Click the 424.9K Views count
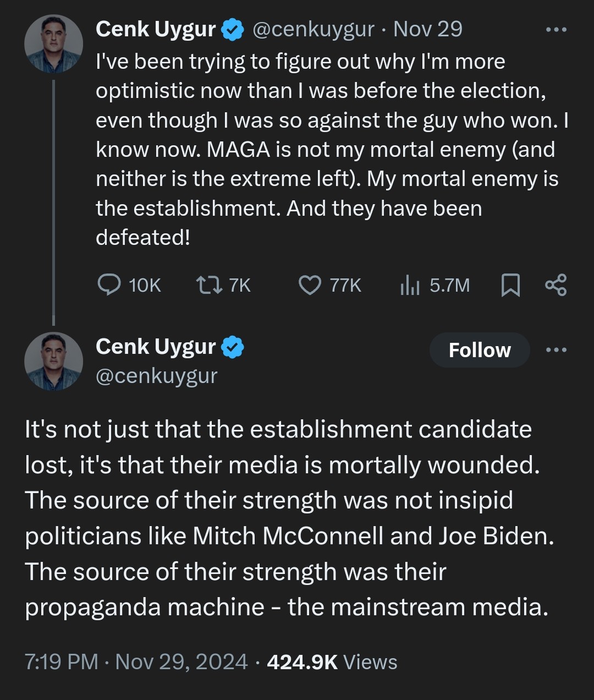Screen dimensions: 594x700 point(332,661)
